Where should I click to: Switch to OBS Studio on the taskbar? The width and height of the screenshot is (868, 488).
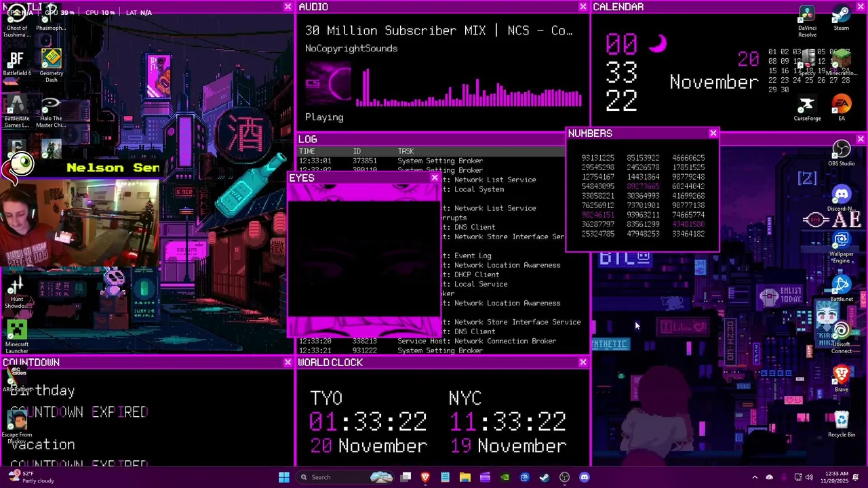[564, 477]
